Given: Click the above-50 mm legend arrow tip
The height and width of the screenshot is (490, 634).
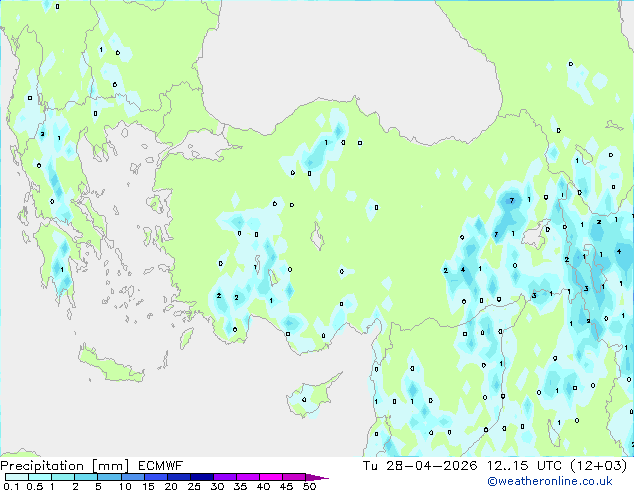Looking at the screenshot, I should coord(317,477).
